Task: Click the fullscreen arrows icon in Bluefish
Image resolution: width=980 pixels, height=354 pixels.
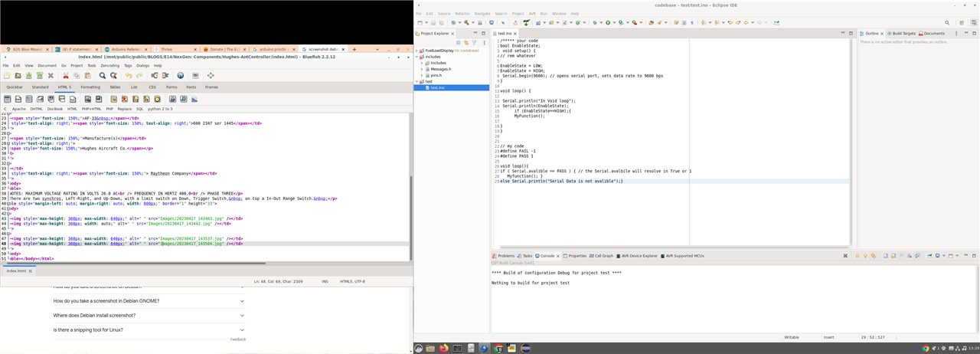Action: [211, 76]
